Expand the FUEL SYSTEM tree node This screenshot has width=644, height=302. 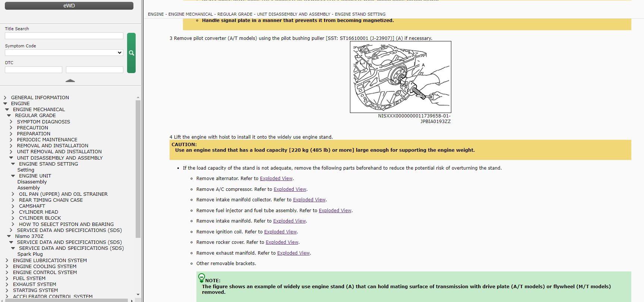(7, 279)
